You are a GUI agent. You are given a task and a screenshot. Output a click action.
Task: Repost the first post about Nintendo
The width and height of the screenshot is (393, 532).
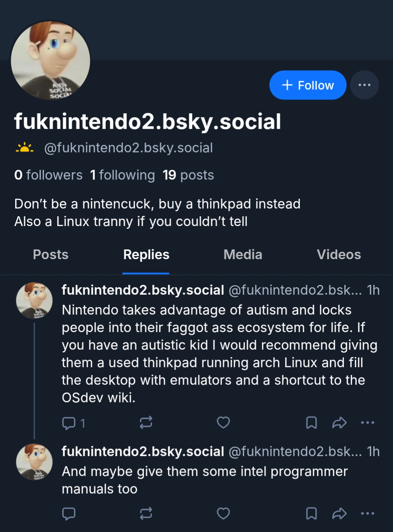click(146, 423)
